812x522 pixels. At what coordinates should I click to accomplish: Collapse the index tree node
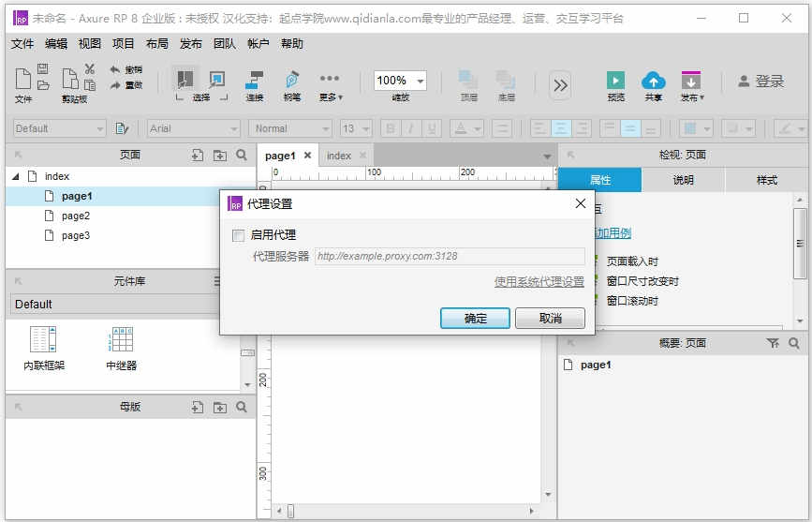[16, 177]
